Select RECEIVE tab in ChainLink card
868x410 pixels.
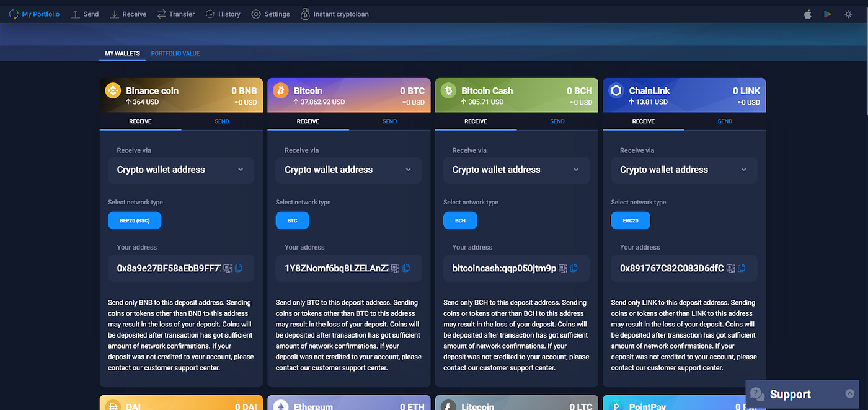coord(644,121)
